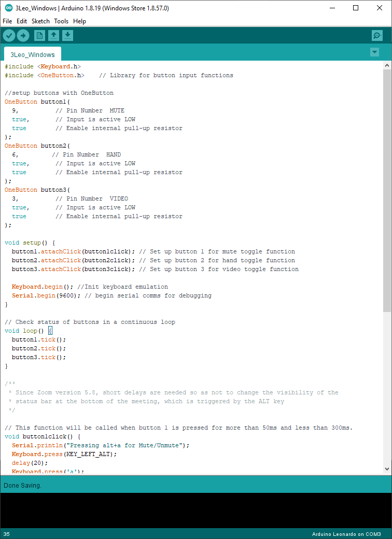The image size is (392, 539).
Task: Click the '// Pin Number HAND' comment
Action: [86, 154]
